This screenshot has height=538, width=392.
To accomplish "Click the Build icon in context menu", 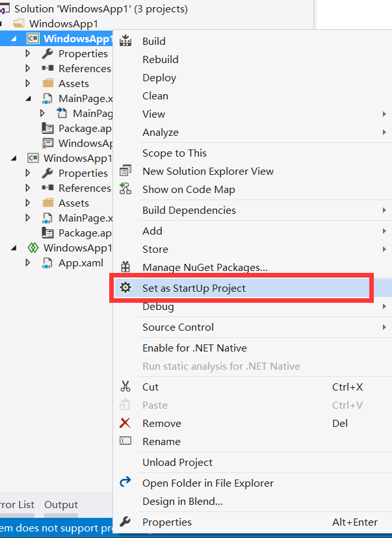I will point(125,41).
